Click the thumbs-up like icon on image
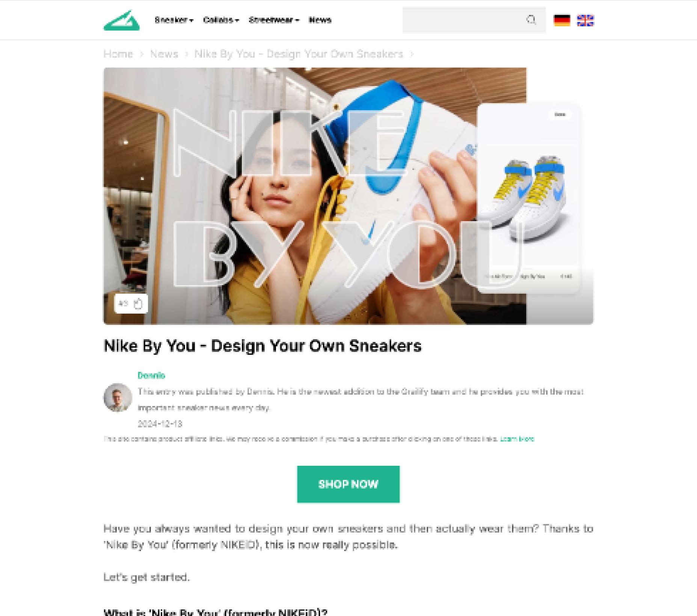The image size is (697, 616). click(x=138, y=303)
